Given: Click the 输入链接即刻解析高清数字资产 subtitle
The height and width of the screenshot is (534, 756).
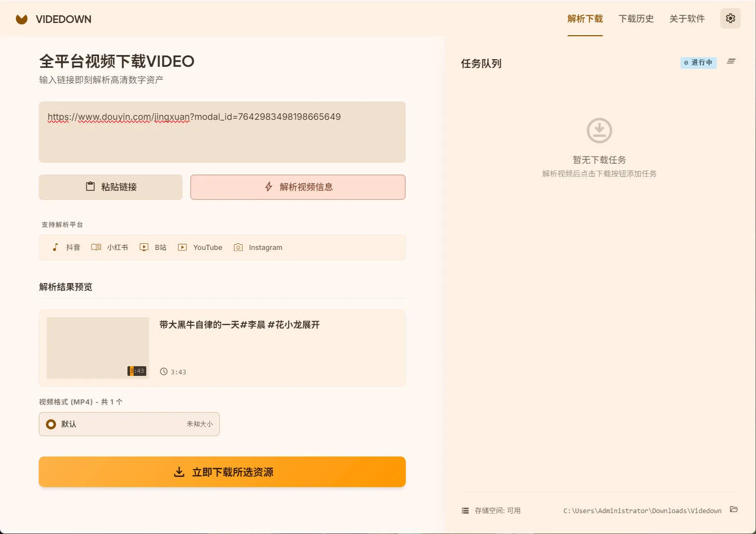Looking at the screenshot, I should click(101, 80).
